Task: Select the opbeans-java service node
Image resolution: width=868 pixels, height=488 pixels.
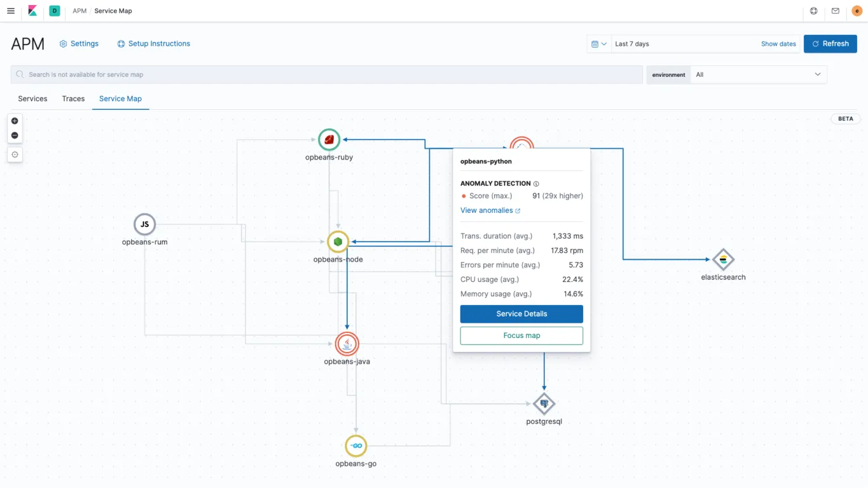Action: (x=347, y=344)
